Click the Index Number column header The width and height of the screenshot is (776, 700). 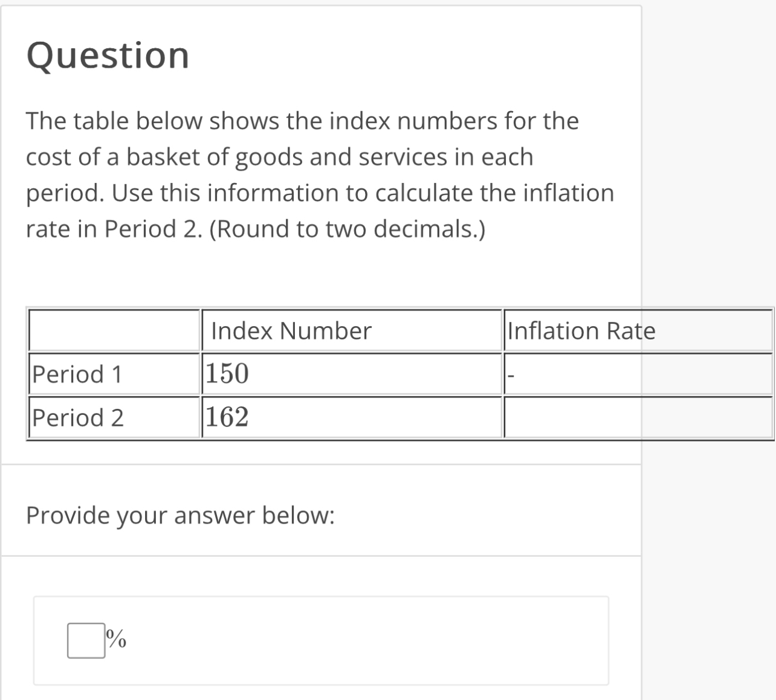tap(291, 331)
